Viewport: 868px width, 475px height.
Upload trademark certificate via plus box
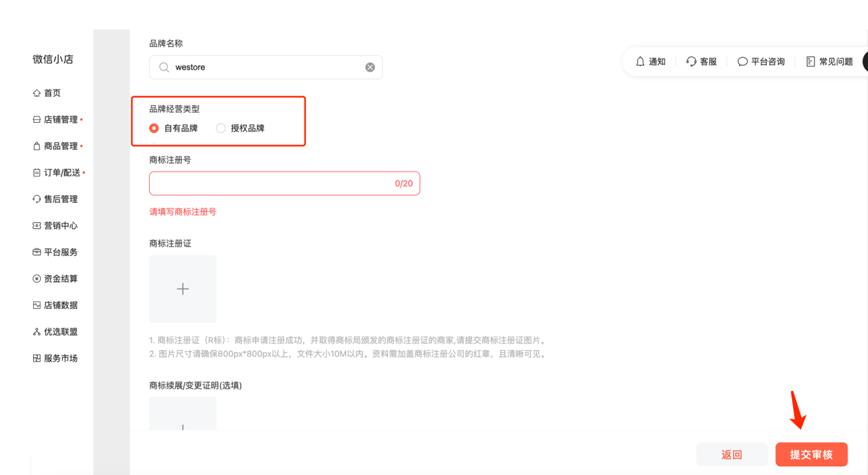(x=183, y=289)
